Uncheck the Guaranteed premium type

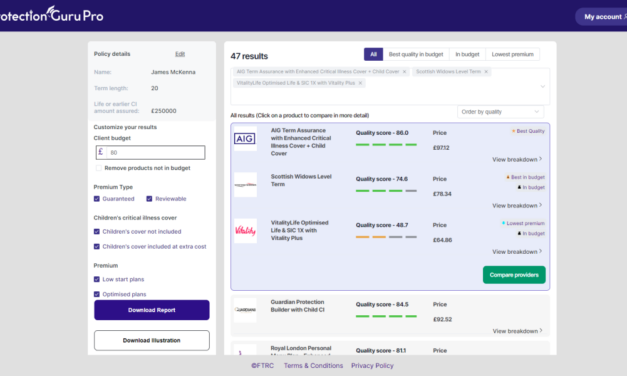(97, 199)
